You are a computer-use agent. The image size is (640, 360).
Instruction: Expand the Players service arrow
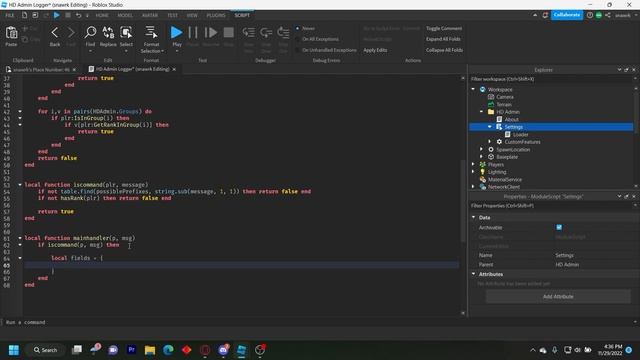point(473,164)
